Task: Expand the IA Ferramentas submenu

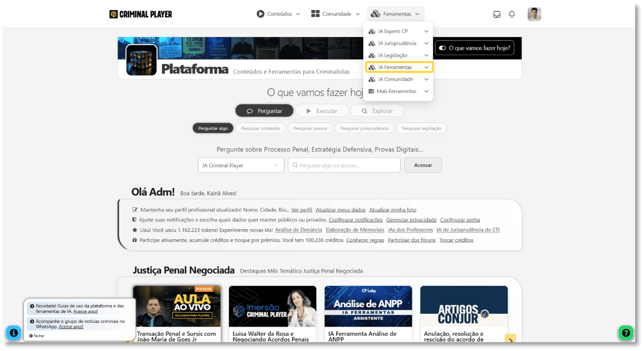Action: pos(399,67)
